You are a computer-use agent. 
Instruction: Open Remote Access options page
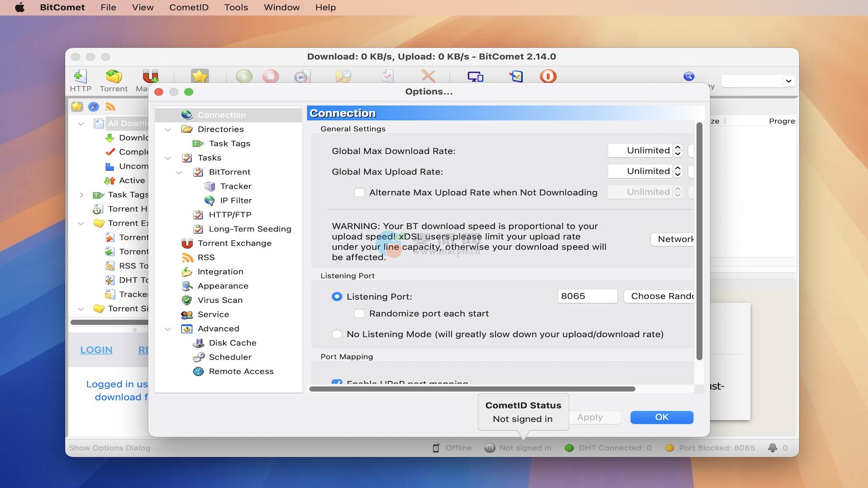tap(241, 371)
